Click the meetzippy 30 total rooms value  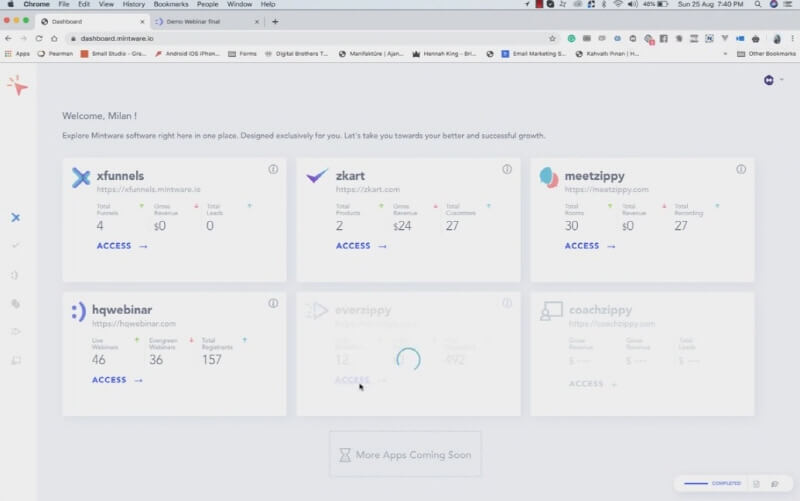coord(571,226)
